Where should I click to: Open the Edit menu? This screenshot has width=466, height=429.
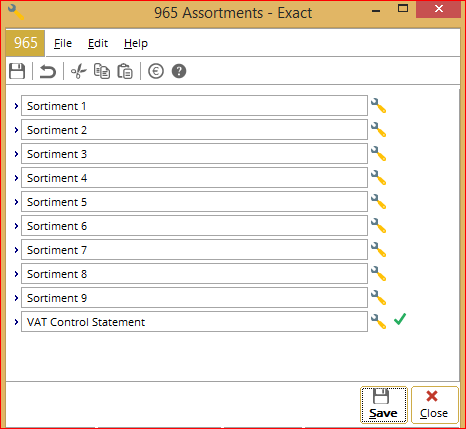pyautogui.click(x=98, y=43)
